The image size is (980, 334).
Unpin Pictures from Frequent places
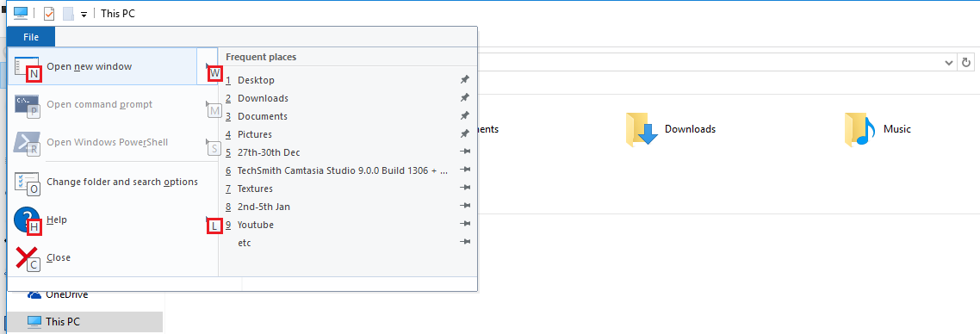click(x=464, y=134)
